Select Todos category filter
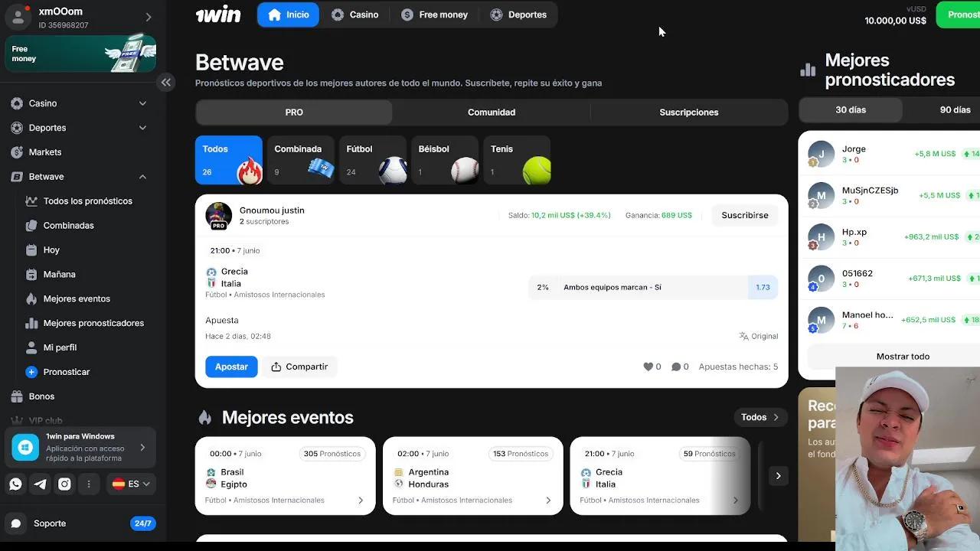 (x=229, y=160)
